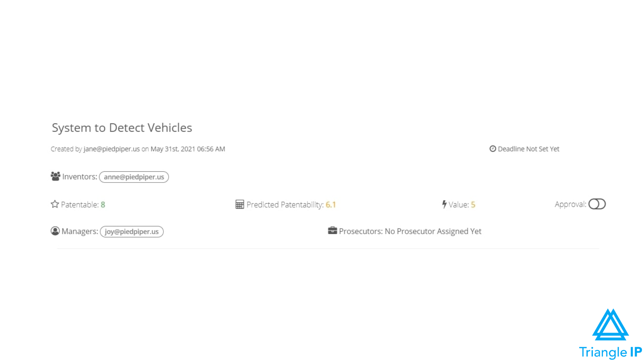Click the Value lightning bolt icon
The width and height of the screenshot is (644, 362).
click(x=444, y=204)
